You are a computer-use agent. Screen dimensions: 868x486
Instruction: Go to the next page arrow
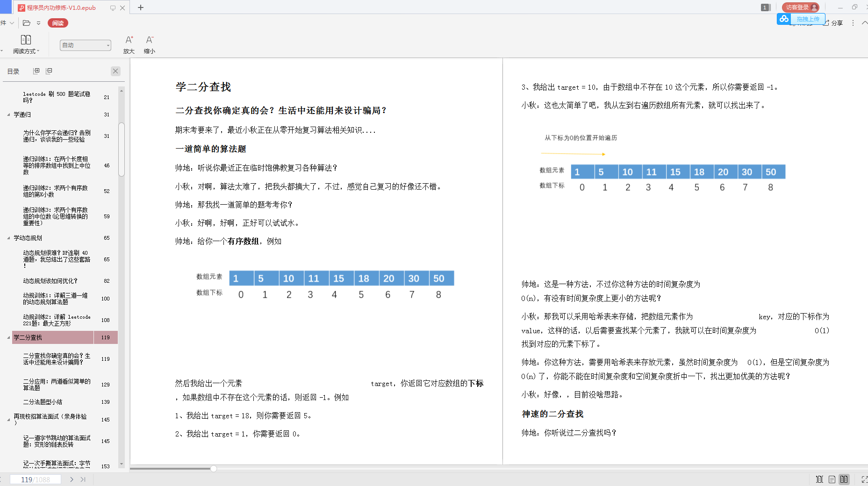(x=72, y=479)
